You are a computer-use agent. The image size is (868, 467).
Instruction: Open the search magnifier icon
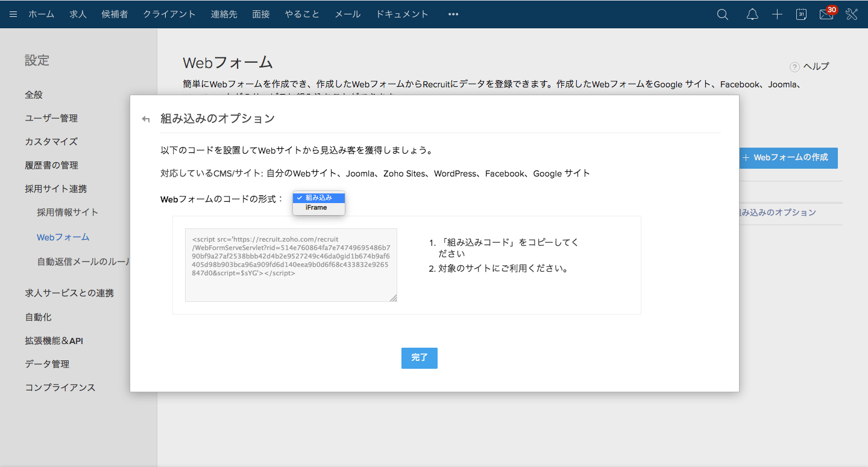pyautogui.click(x=723, y=14)
